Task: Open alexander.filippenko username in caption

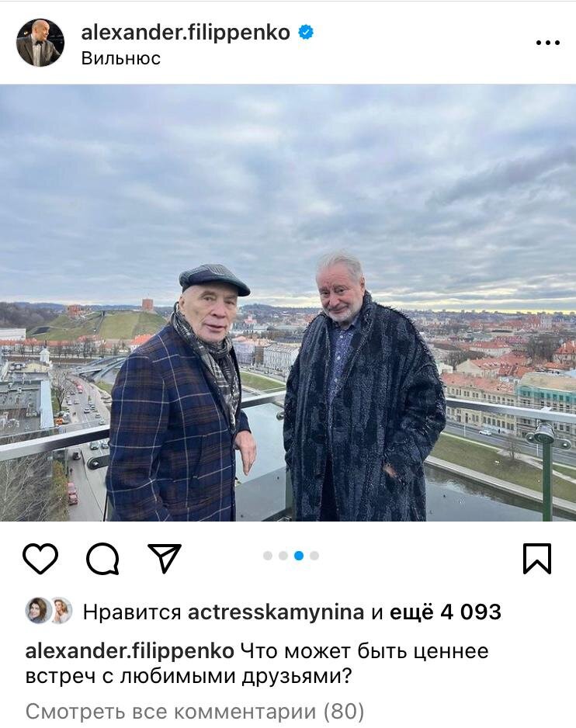Action: click(x=130, y=651)
